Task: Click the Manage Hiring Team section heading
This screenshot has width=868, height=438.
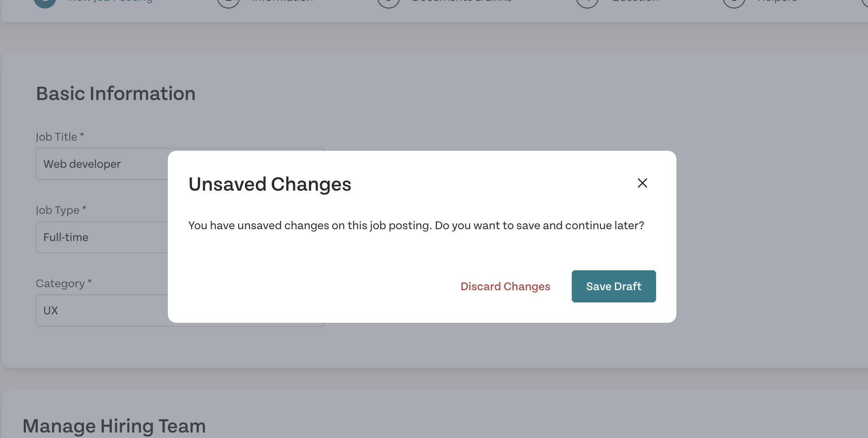Action: (114, 426)
